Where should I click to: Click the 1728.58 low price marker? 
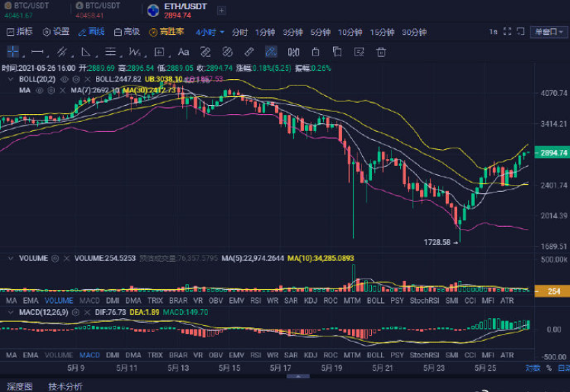[x=440, y=242]
